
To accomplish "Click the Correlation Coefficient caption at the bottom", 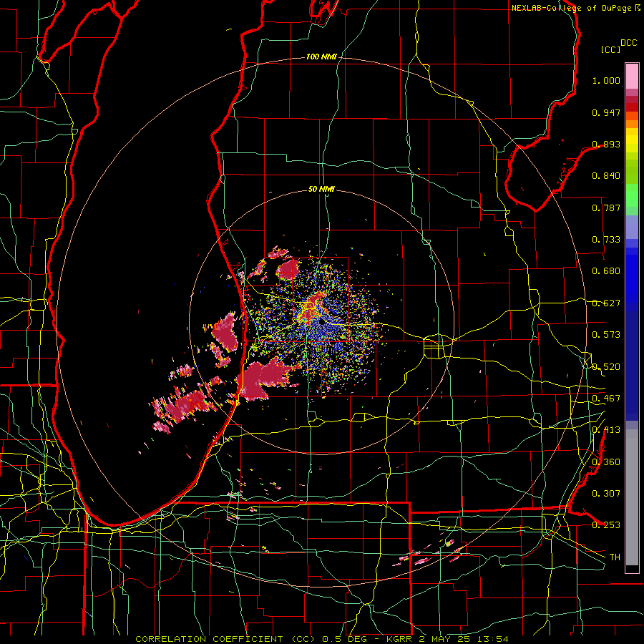I will pyautogui.click(x=322, y=639).
